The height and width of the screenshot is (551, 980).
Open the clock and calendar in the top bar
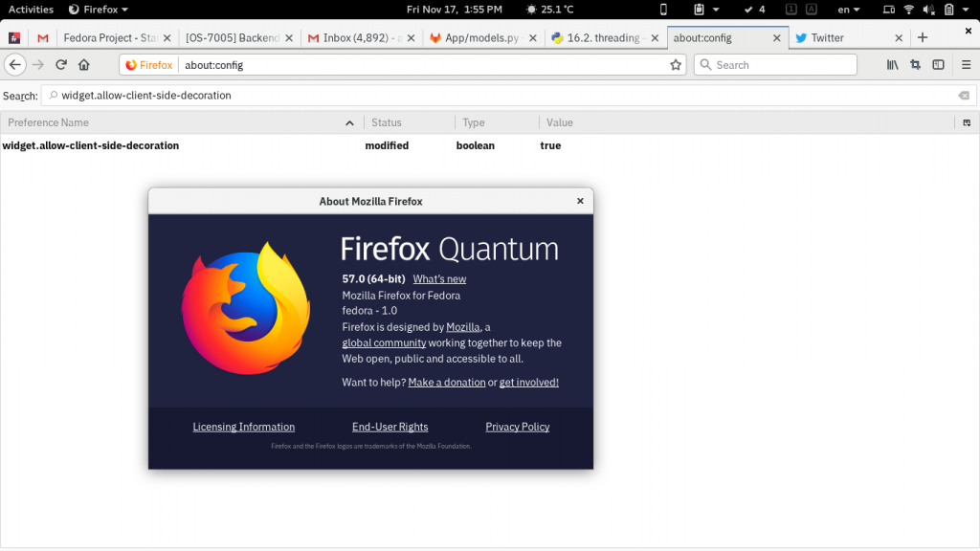(x=455, y=10)
